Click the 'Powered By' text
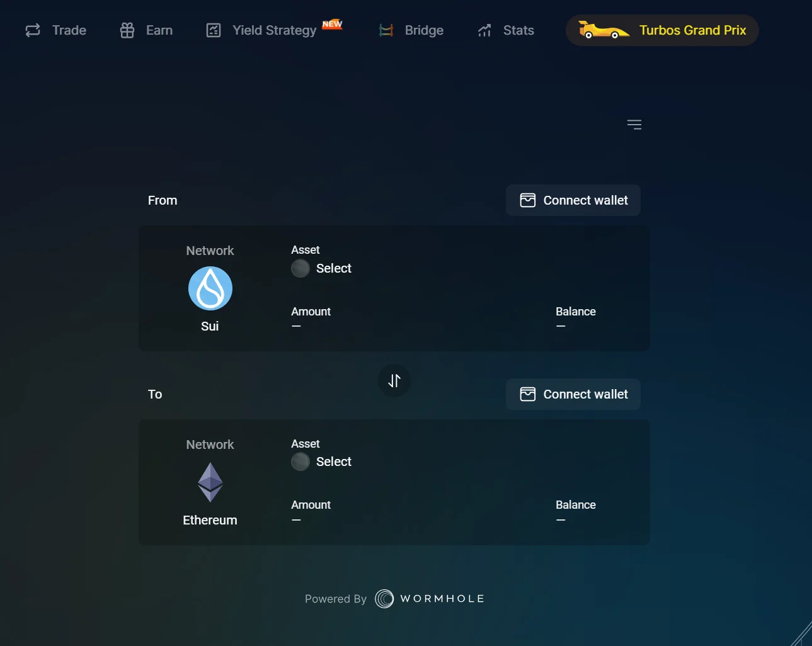This screenshot has height=646, width=812. coord(336,599)
